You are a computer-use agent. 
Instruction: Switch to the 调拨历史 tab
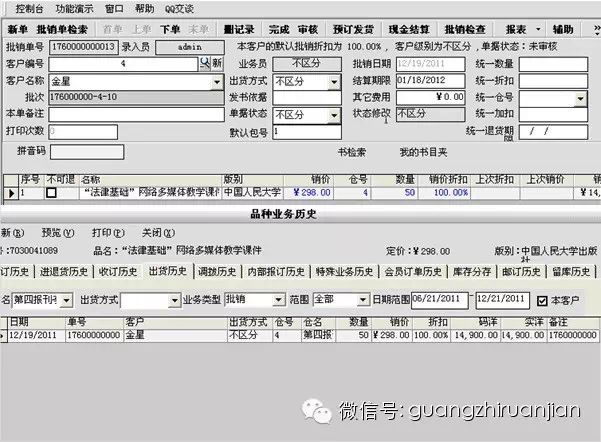(x=217, y=271)
